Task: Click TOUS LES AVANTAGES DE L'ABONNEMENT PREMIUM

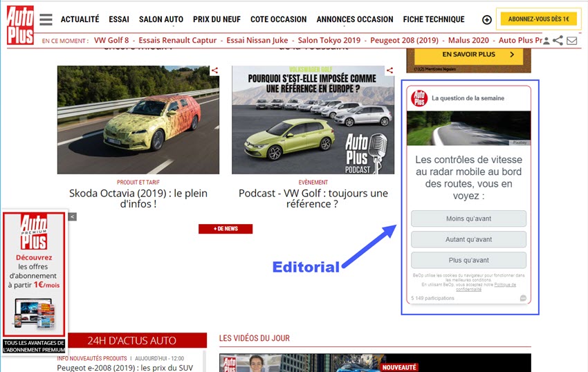Action: click(x=34, y=346)
